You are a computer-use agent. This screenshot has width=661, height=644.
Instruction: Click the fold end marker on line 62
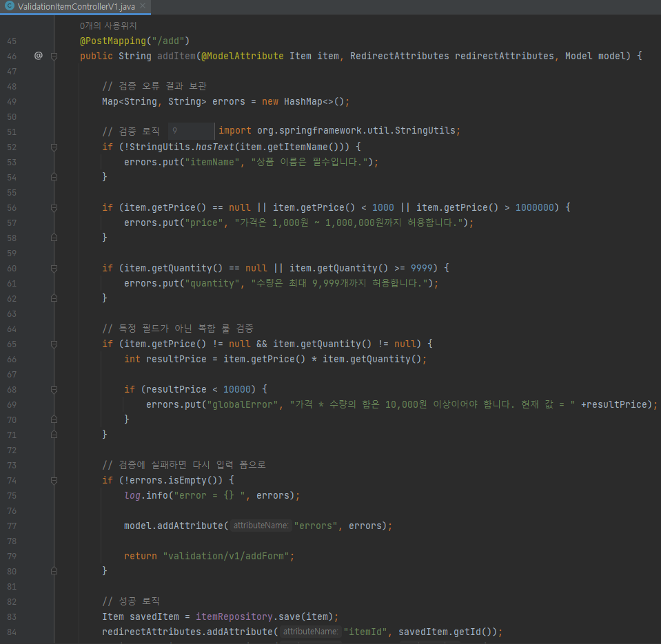click(54, 299)
